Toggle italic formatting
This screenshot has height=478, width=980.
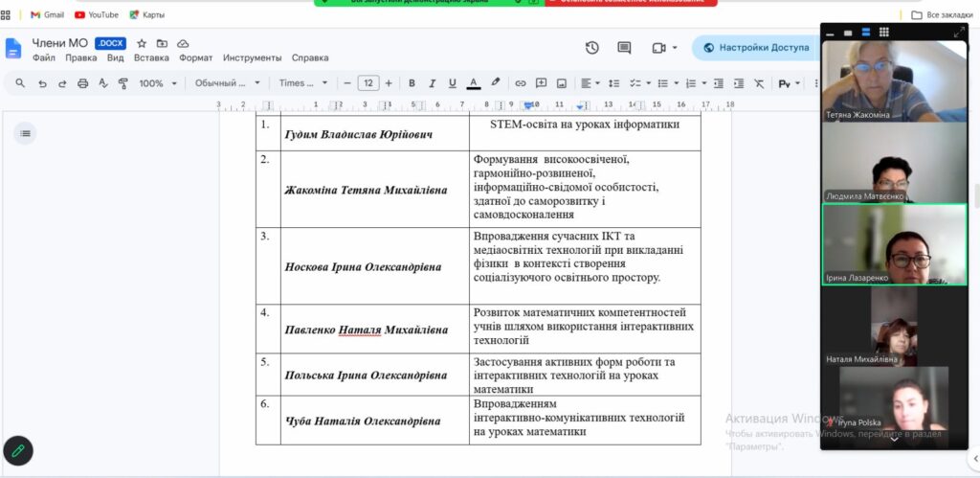432,82
